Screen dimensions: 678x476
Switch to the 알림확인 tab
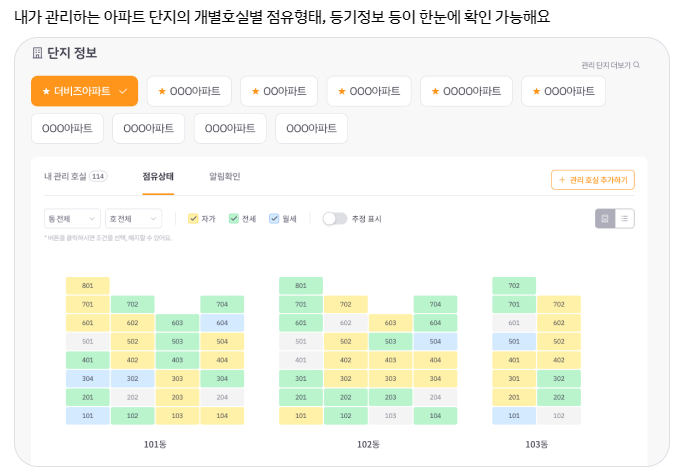(x=225, y=176)
